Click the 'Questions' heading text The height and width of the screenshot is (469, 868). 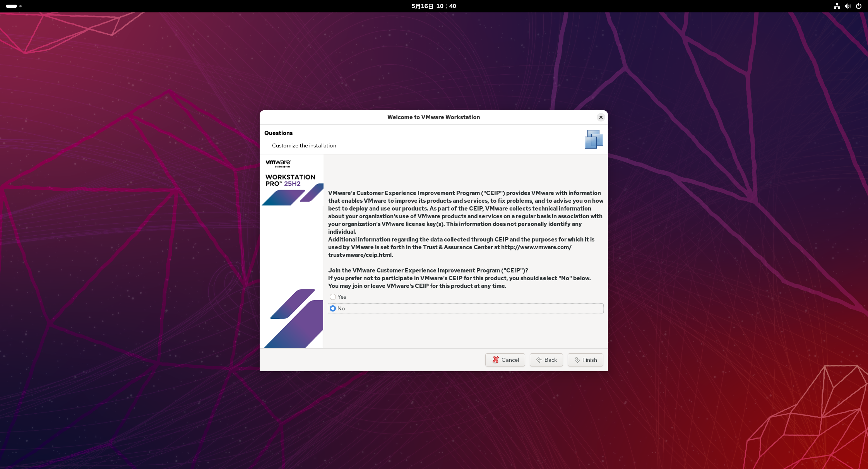coord(279,133)
